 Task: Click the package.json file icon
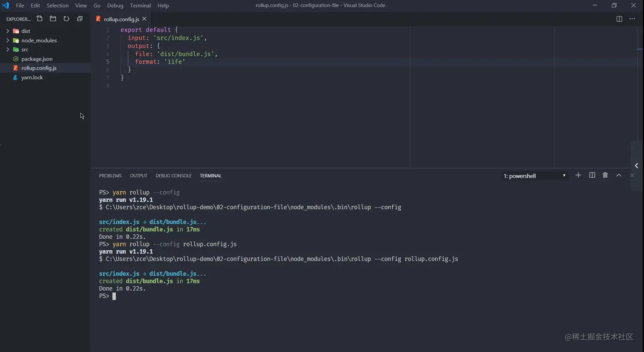(x=16, y=59)
